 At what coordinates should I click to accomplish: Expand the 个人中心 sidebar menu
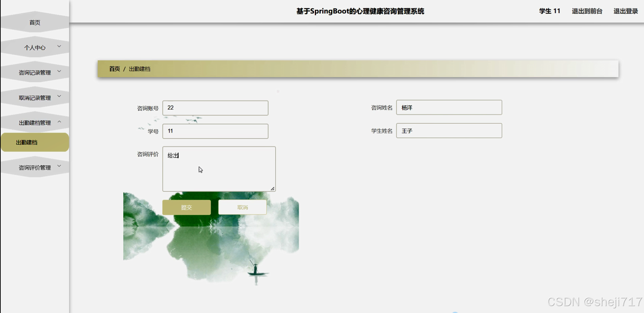click(35, 47)
